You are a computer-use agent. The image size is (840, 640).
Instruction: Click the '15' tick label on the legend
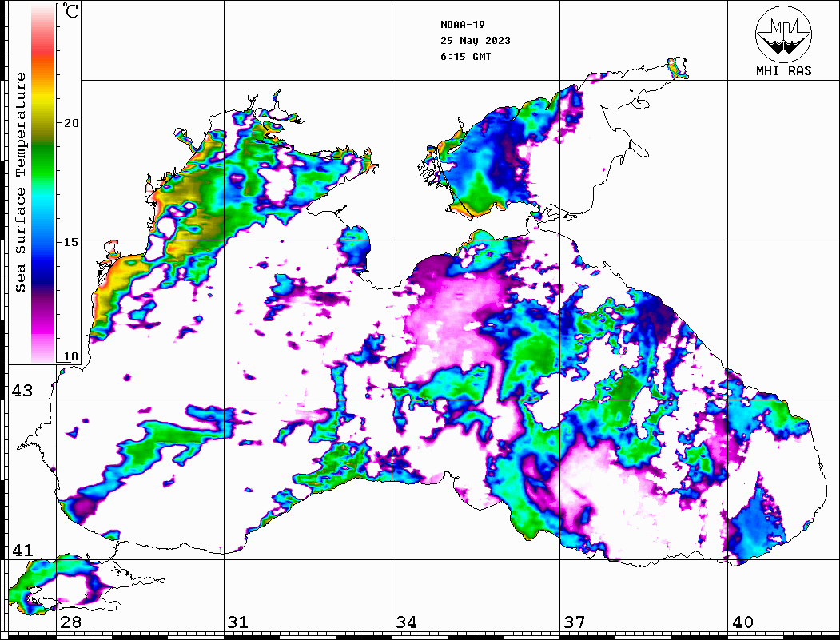point(70,242)
